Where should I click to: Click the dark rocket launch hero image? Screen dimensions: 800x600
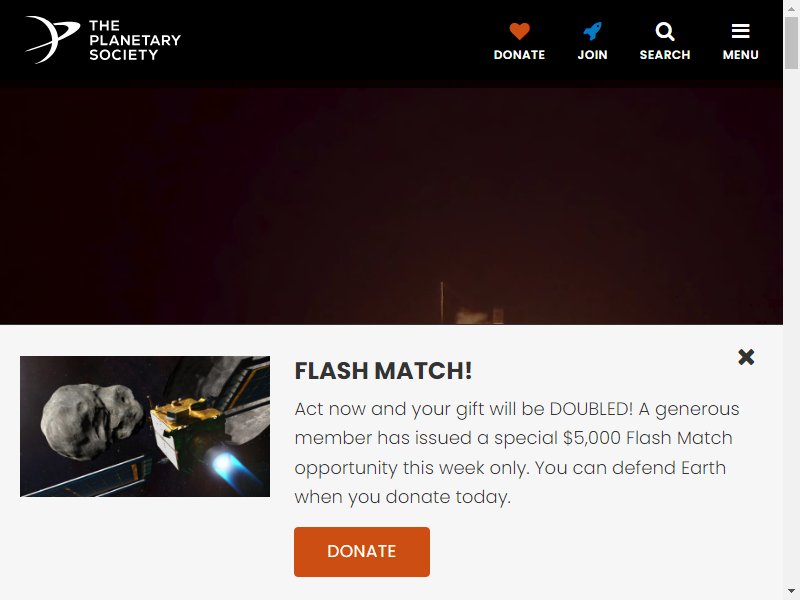pos(391,206)
